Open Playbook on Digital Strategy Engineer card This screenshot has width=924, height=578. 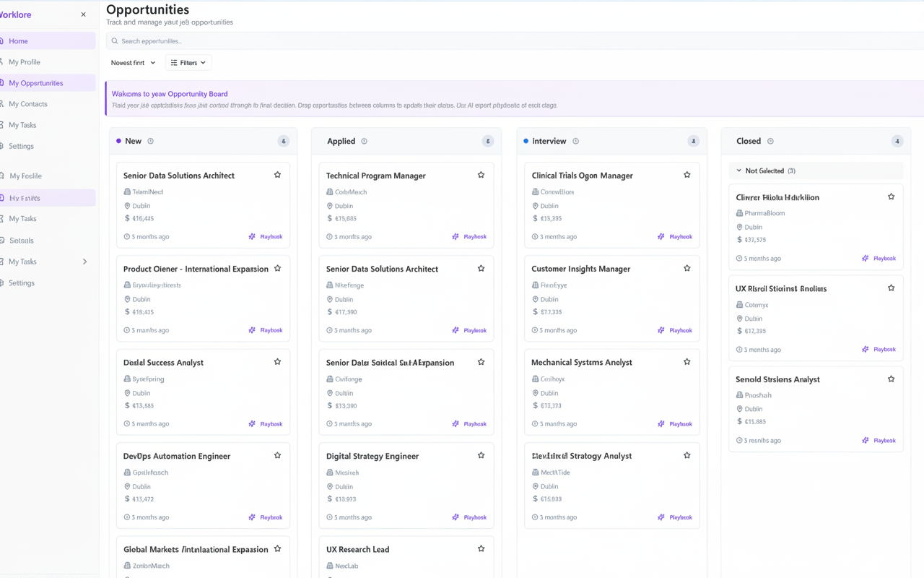[469, 517]
